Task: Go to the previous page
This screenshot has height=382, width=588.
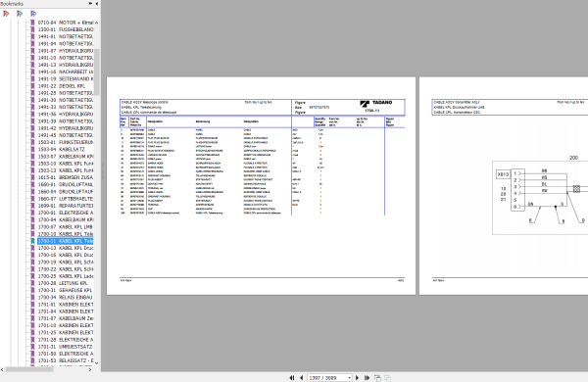Action: pyautogui.click(x=302, y=378)
